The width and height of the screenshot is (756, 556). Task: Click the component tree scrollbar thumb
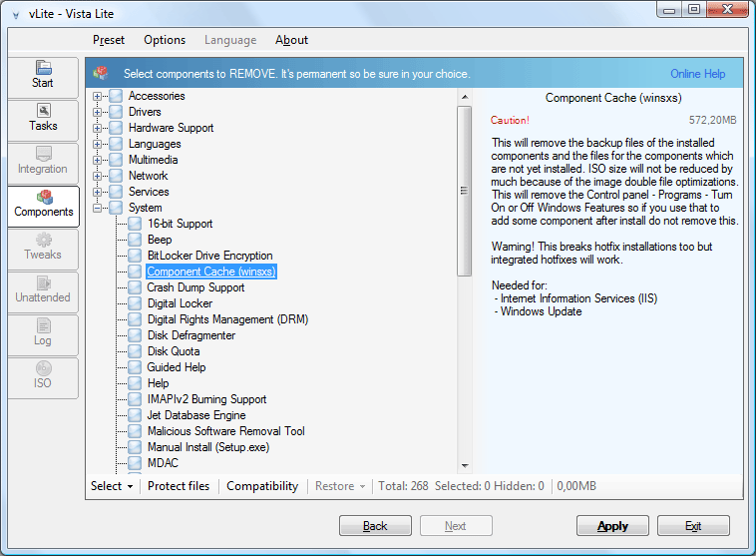[465, 191]
